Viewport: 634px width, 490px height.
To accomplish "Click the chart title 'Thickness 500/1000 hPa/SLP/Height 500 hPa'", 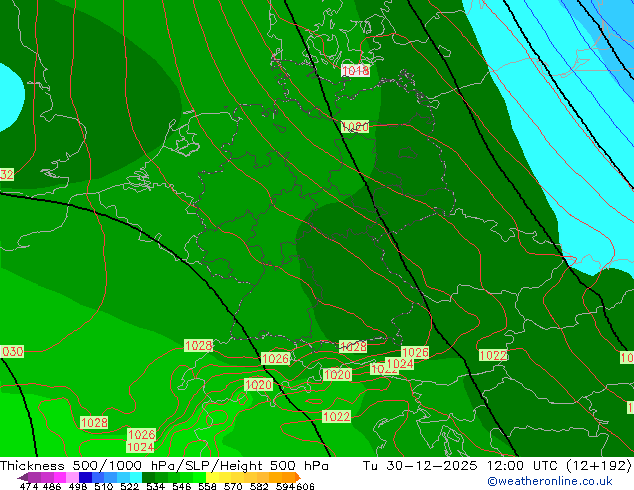I will click(164, 466).
